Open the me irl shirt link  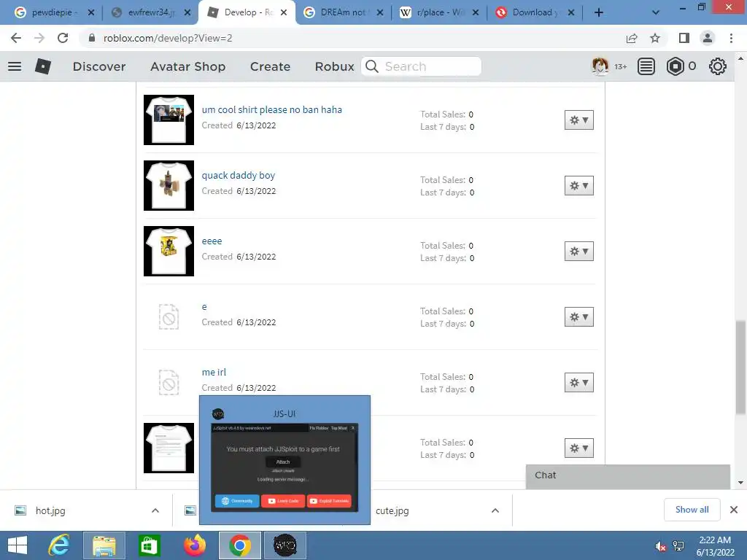point(214,372)
